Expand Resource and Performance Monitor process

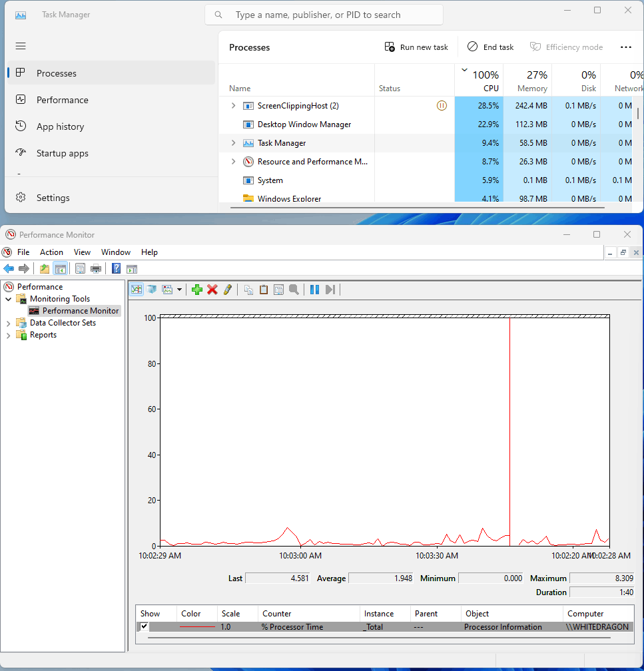[233, 161]
